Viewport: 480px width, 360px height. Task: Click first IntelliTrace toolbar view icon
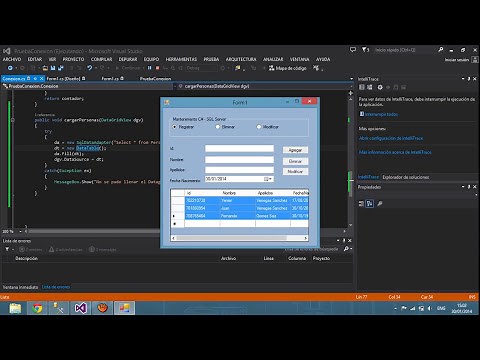[362, 87]
